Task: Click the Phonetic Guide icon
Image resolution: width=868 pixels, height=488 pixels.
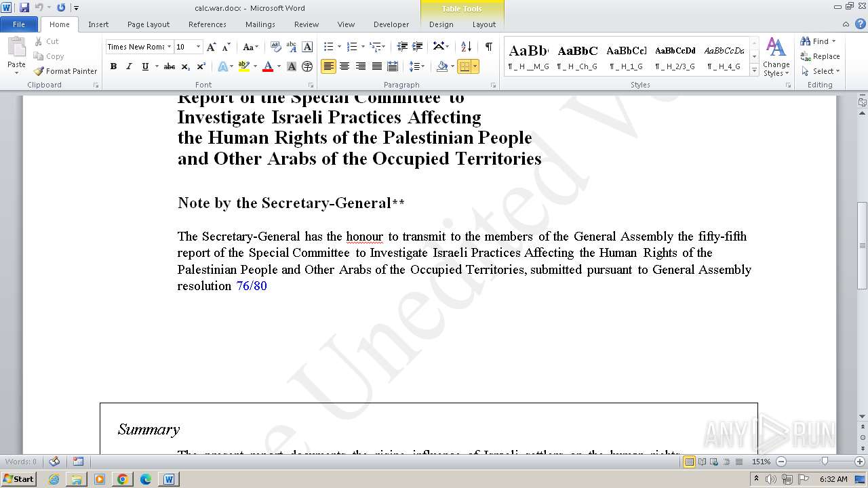Action: point(292,47)
